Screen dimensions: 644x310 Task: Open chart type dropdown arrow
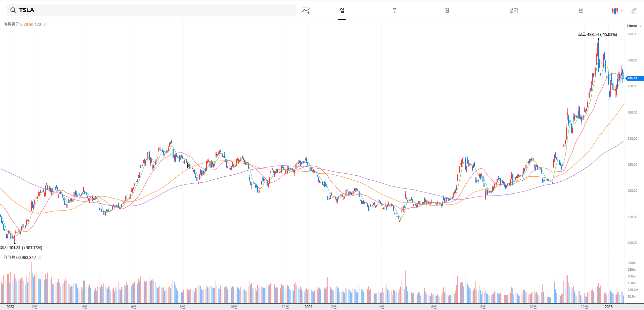click(622, 11)
